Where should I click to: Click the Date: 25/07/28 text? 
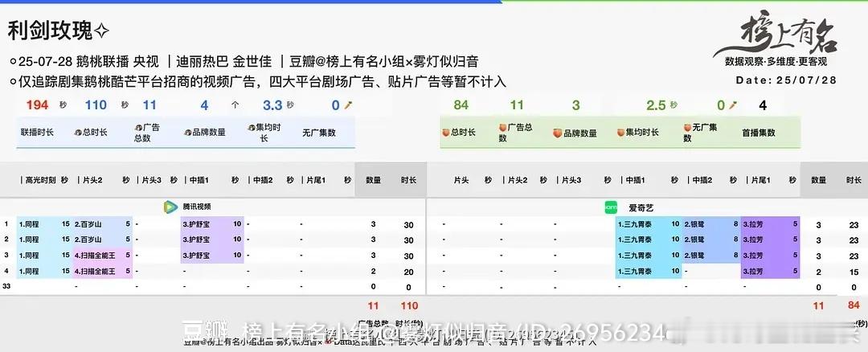pos(786,80)
